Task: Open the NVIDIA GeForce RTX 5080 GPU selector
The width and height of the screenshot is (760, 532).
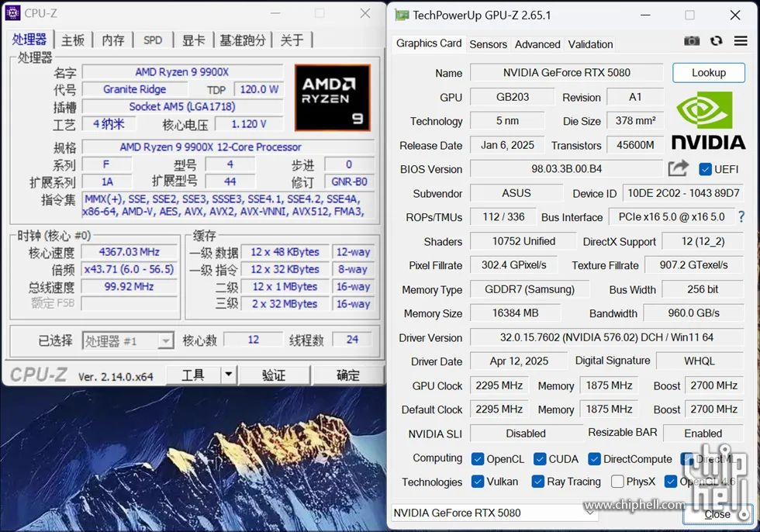Action: coord(495,513)
